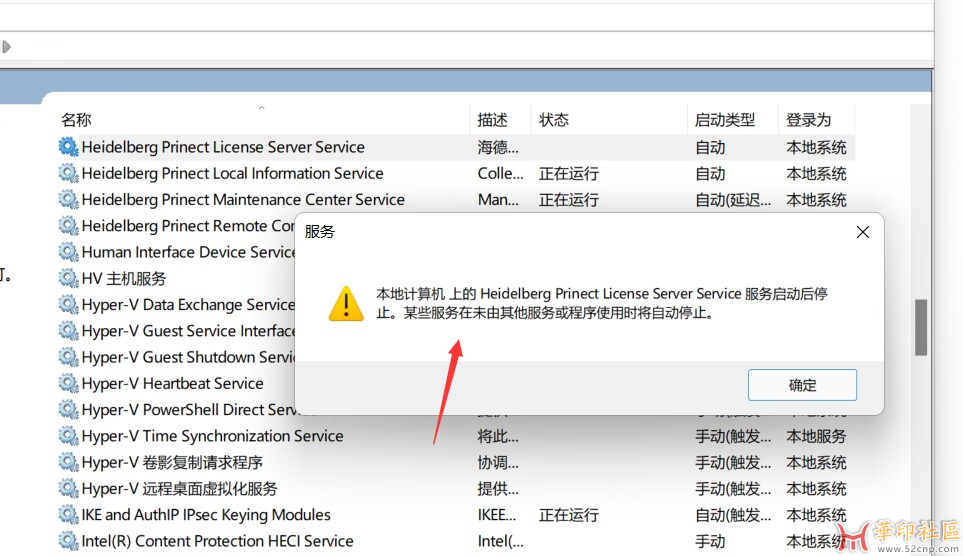The image size is (963, 556).
Task: Select Hyper-V Heartbeat Service name
Action: pos(173,383)
